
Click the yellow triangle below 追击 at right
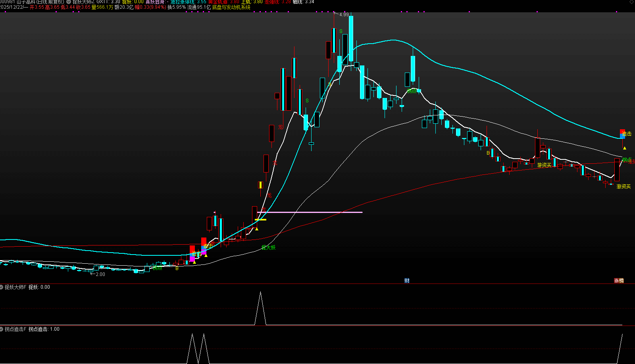(x=625, y=148)
